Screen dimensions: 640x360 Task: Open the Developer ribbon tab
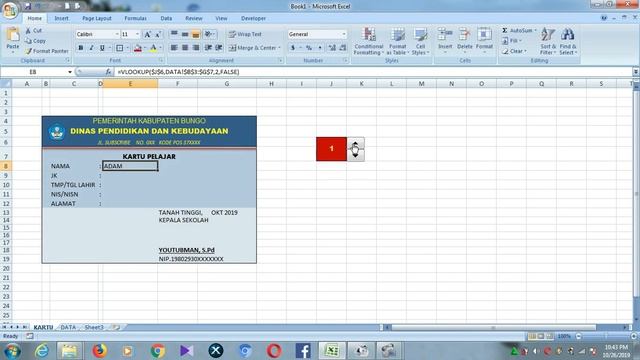click(253, 18)
